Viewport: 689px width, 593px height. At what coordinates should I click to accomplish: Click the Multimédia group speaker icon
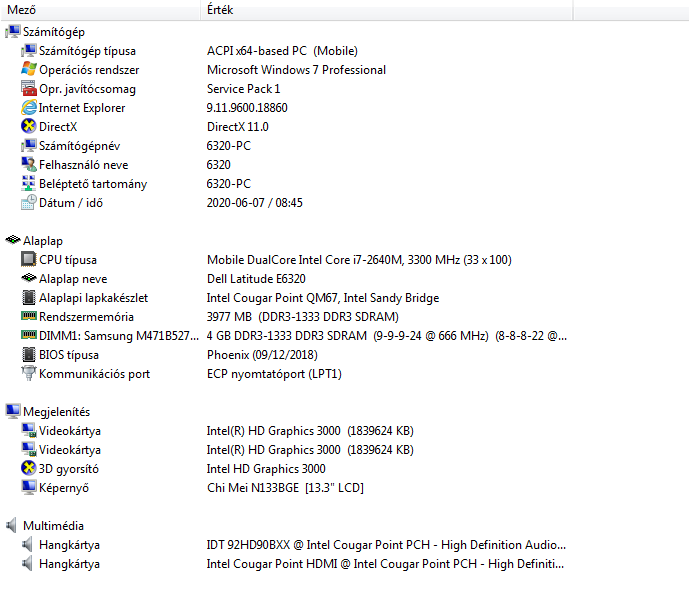[x=12, y=525]
